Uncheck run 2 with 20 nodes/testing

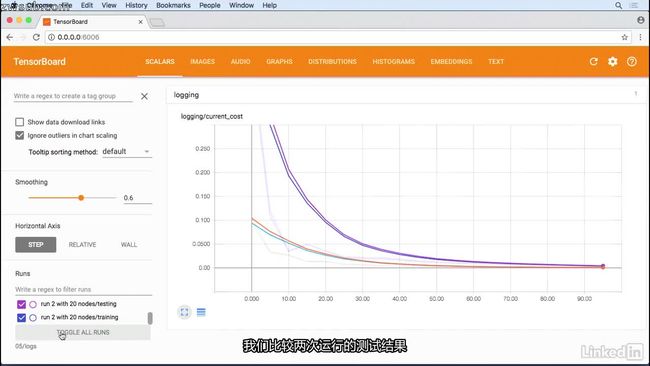[22, 304]
